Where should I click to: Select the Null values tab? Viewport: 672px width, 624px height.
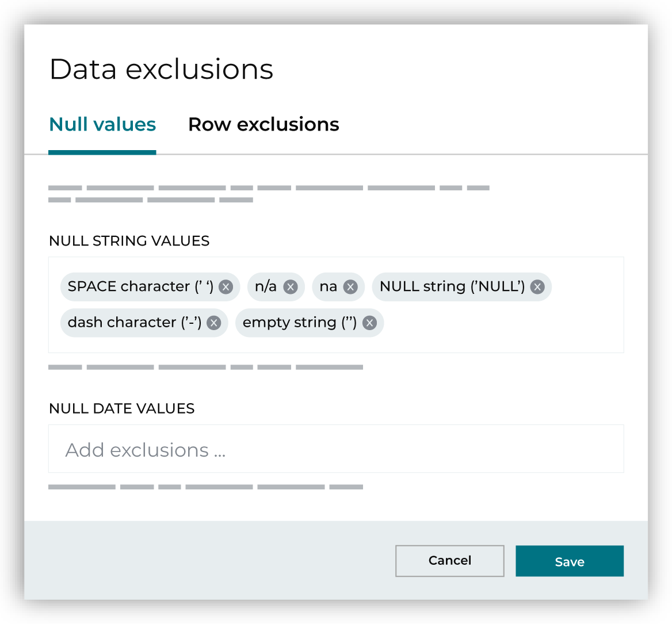pos(102,124)
